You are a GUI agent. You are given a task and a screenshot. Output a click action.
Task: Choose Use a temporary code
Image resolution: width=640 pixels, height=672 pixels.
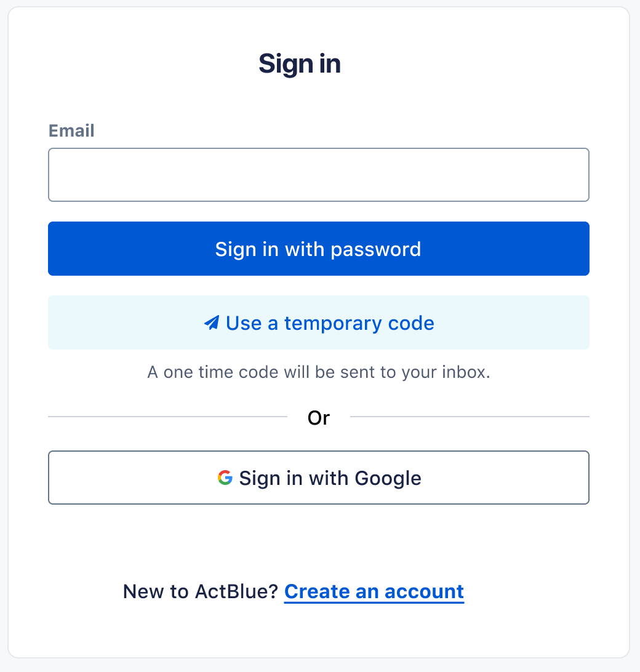(318, 323)
